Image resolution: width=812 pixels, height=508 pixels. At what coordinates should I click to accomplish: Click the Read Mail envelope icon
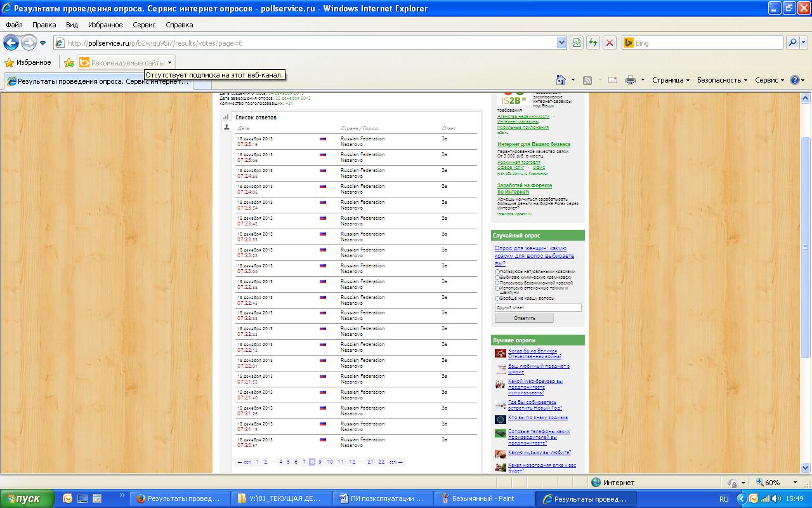613,80
